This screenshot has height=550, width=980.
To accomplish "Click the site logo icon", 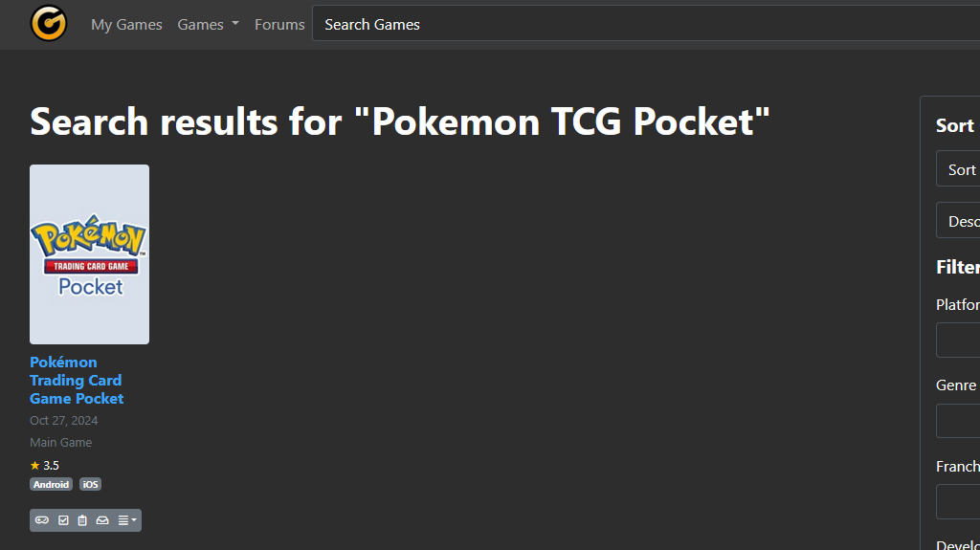I will [x=49, y=24].
